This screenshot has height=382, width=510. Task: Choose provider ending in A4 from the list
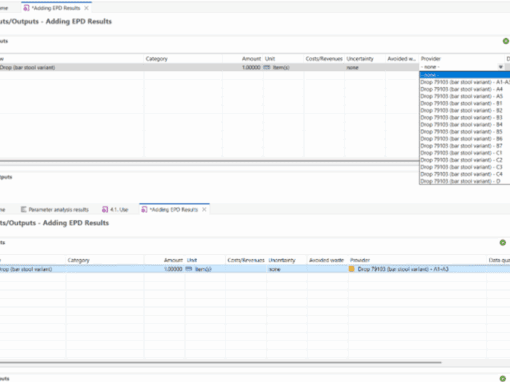click(x=464, y=89)
